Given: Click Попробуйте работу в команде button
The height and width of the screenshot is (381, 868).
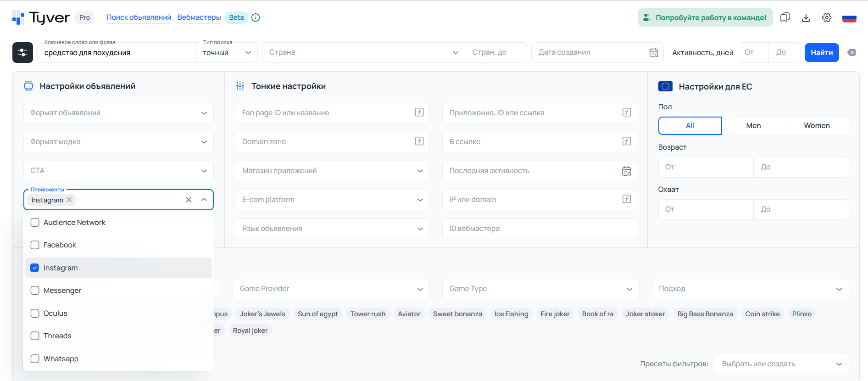Looking at the screenshot, I should point(705,17).
